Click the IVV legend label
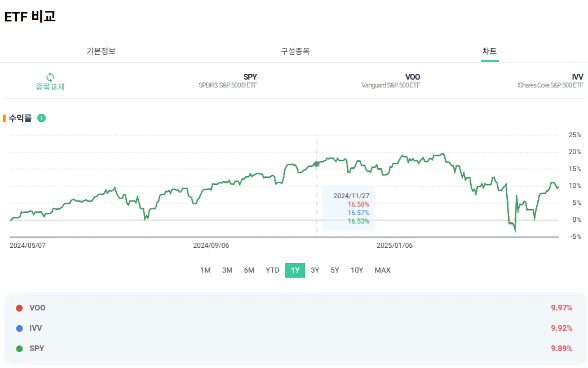 point(36,328)
